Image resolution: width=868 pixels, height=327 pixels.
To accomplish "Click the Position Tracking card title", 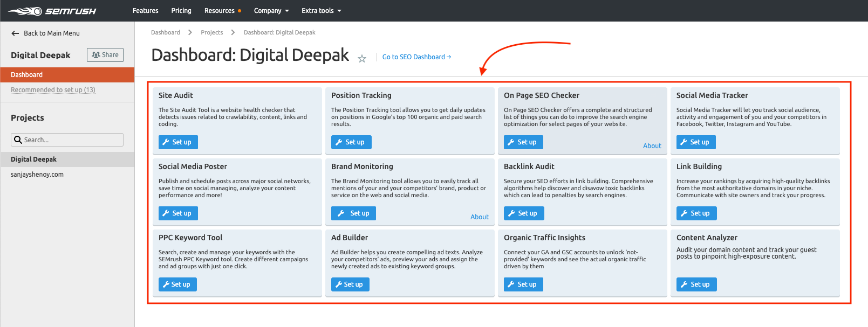I will [361, 95].
